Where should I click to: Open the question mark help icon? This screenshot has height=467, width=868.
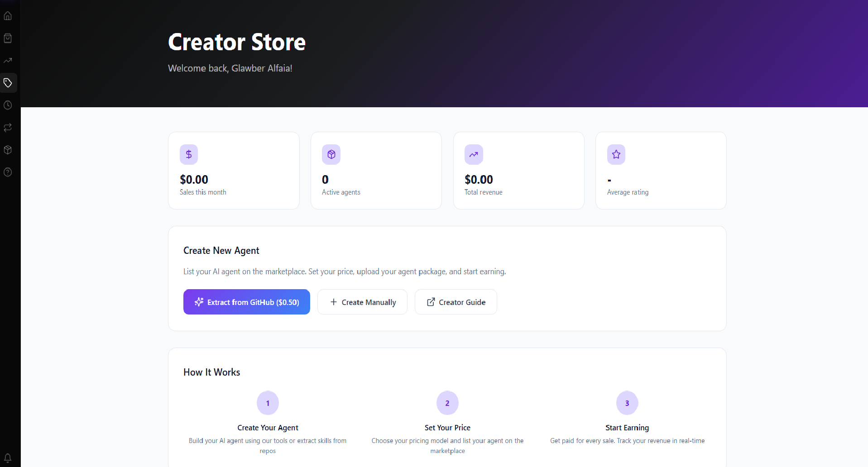point(8,172)
